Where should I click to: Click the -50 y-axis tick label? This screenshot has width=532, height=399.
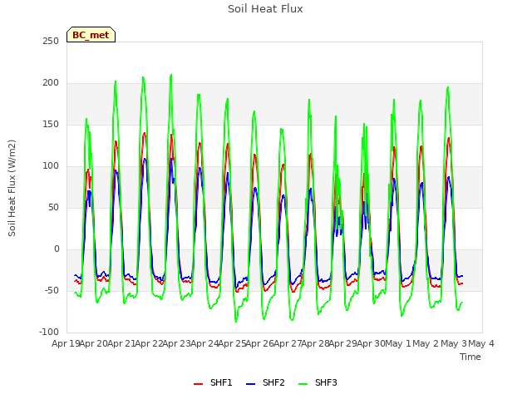52,291
